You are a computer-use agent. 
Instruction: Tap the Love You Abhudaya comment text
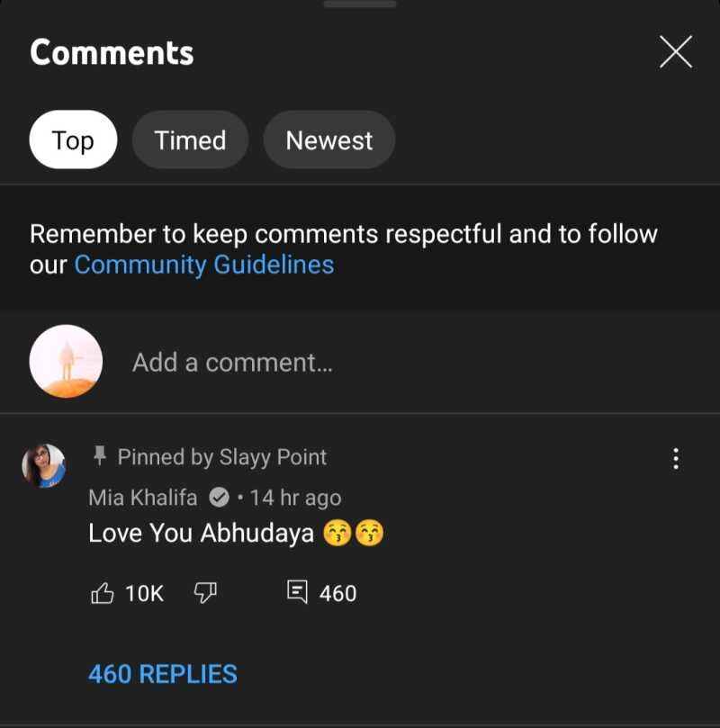(201, 533)
